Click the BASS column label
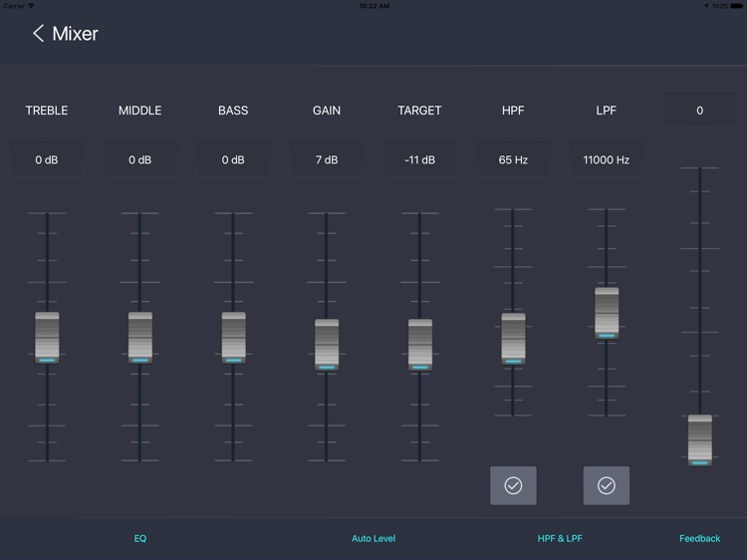 click(233, 111)
